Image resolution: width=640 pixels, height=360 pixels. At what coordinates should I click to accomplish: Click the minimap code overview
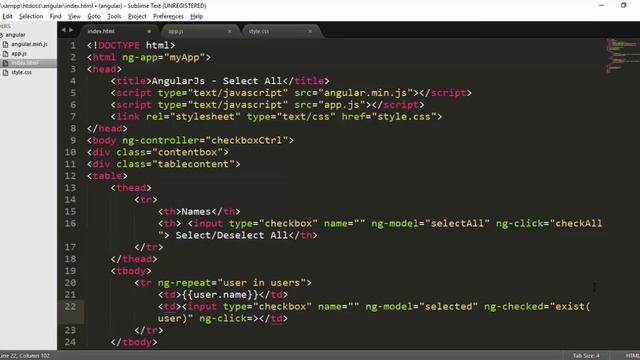tap(622, 55)
